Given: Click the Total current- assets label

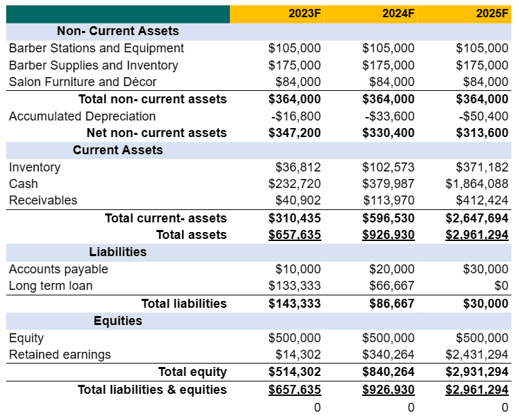Looking at the screenshot, I should point(166,218).
